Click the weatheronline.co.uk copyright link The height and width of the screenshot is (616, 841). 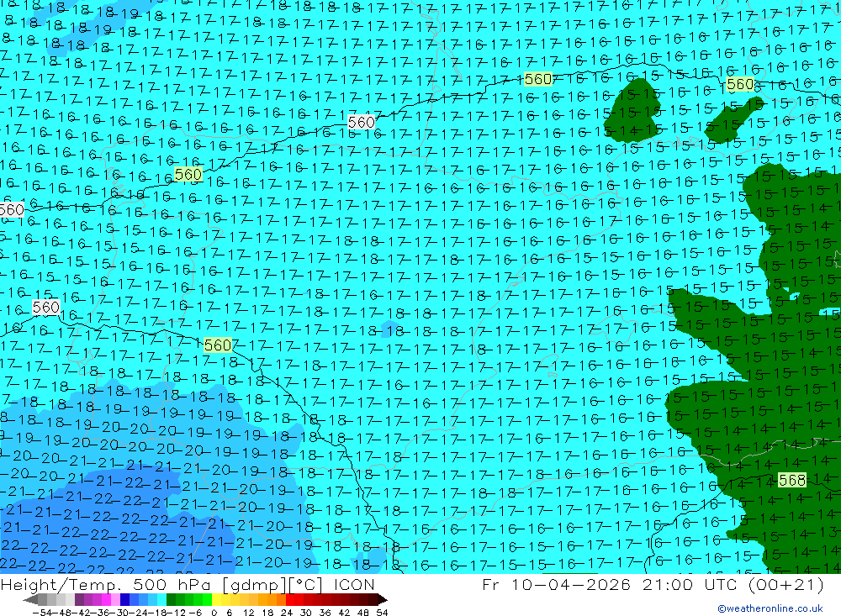[770, 608]
